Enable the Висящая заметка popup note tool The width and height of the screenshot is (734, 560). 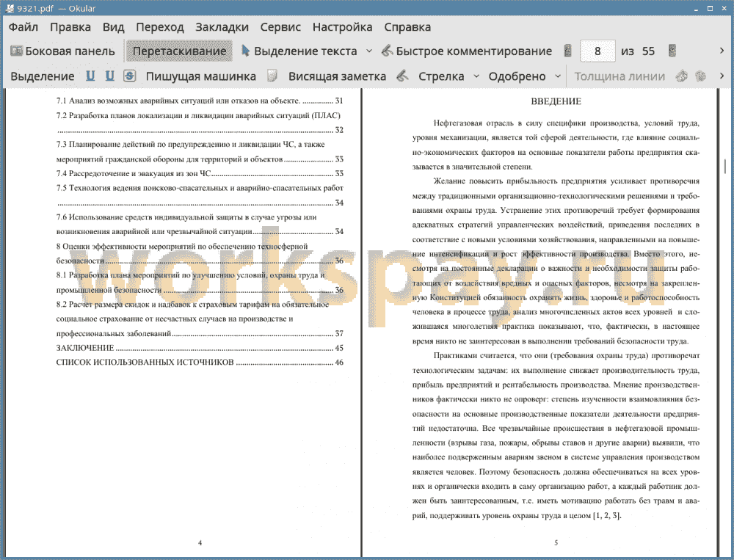click(x=337, y=76)
